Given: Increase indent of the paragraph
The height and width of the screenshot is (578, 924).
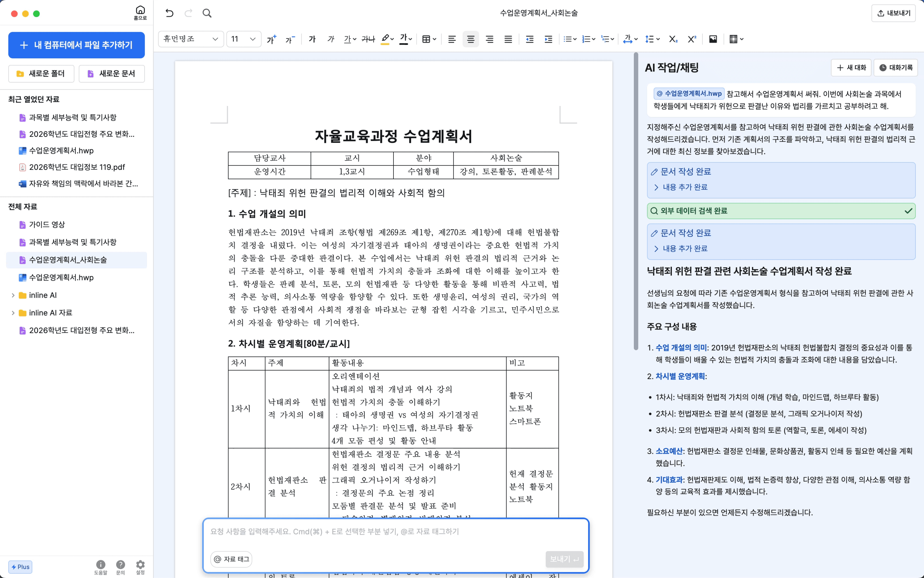Looking at the screenshot, I should click(548, 39).
